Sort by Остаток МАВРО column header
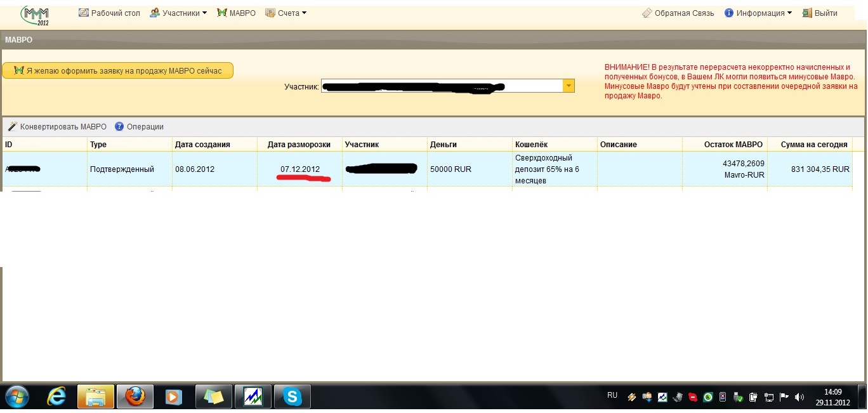The height and width of the screenshot is (413, 868). tap(725, 145)
